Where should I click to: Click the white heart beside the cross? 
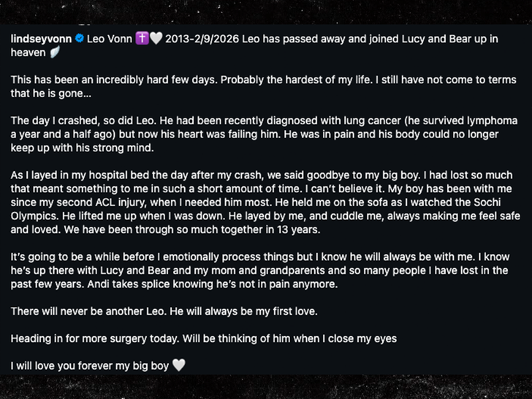(155, 38)
